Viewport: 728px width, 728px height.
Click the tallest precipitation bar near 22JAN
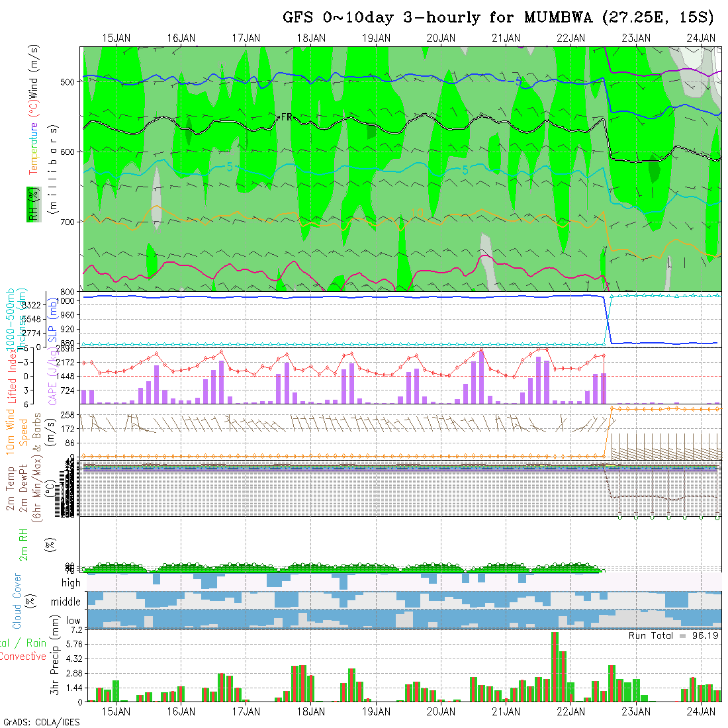click(x=555, y=666)
